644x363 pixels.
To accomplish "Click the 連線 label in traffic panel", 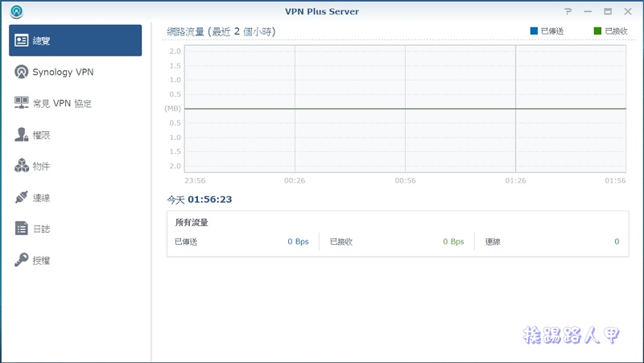I will coord(493,241).
